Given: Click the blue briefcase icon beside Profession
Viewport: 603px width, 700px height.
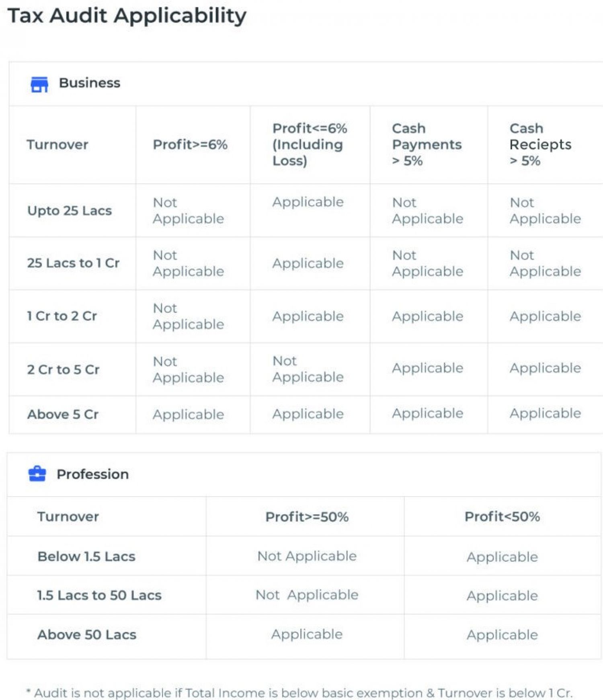Looking at the screenshot, I should [37, 474].
